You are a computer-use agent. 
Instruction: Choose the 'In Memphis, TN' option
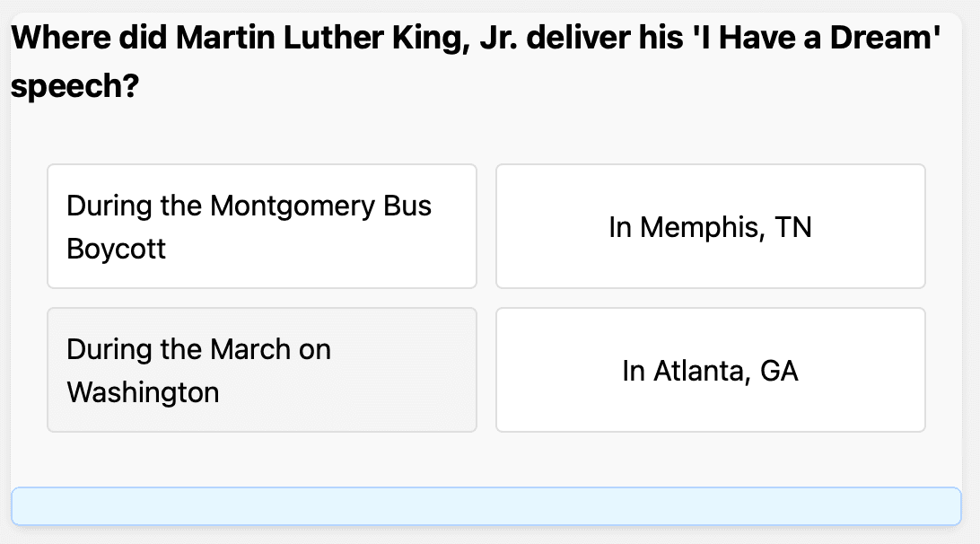pyautogui.click(x=710, y=226)
